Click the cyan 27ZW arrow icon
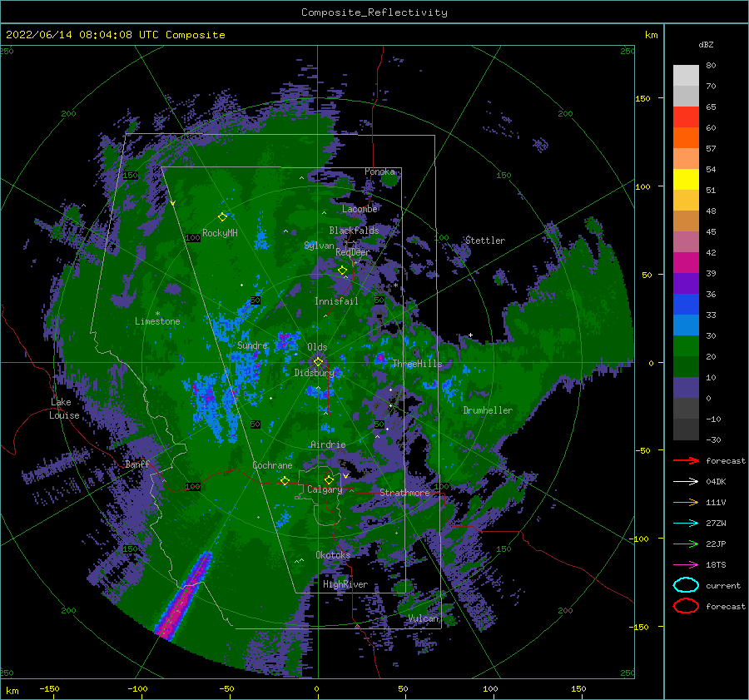This screenshot has width=749, height=700. (686, 524)
